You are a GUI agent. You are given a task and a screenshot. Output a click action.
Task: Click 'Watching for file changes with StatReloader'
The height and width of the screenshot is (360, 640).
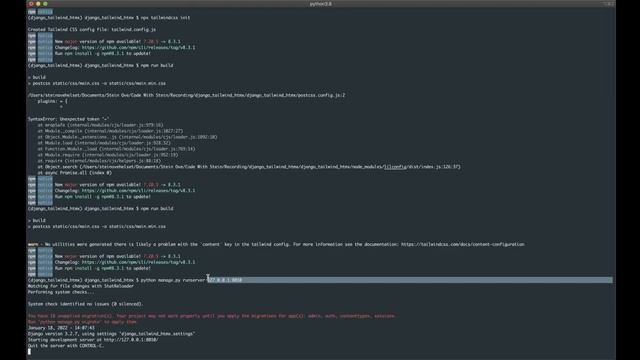coord(81,286)
